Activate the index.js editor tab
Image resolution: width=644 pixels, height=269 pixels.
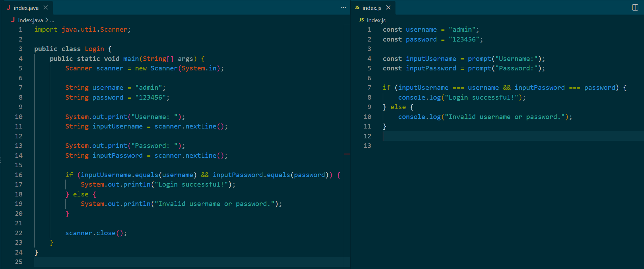[373, 8]
